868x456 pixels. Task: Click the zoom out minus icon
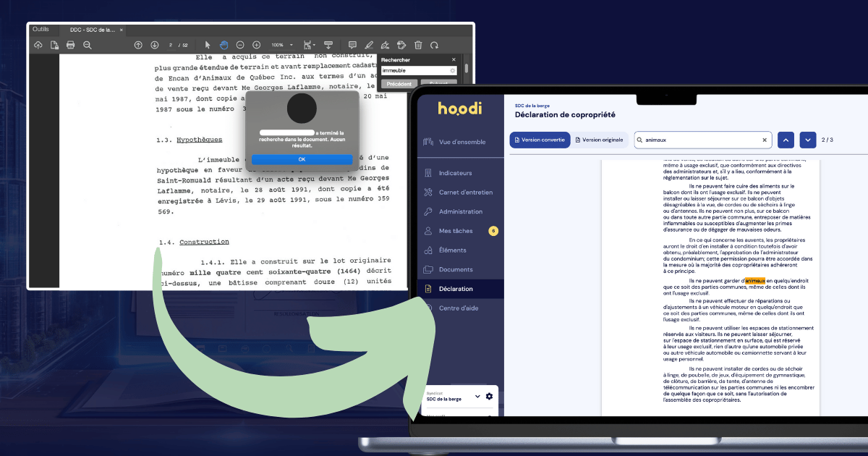point(240,45)
